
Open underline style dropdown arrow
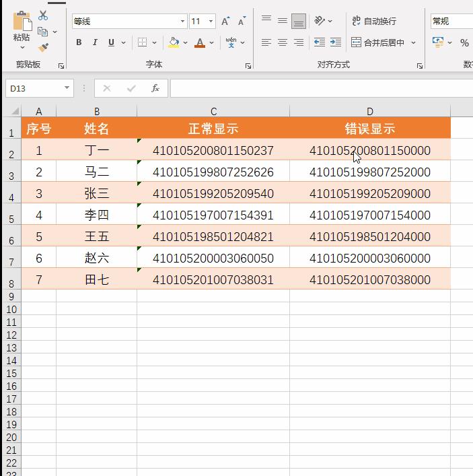pyautogui.click(x=124, y=42)
